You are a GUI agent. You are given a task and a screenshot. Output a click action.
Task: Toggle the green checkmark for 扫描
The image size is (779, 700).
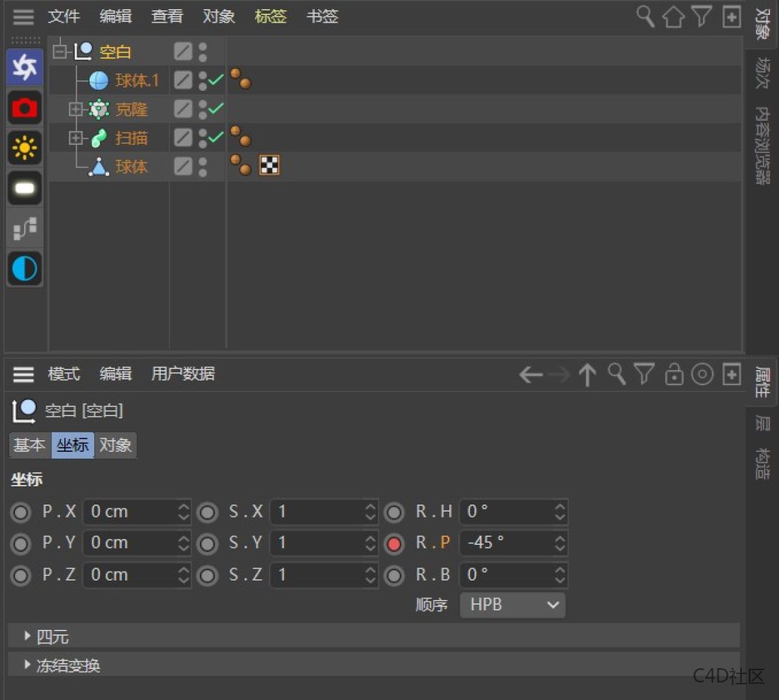(216, 137)
